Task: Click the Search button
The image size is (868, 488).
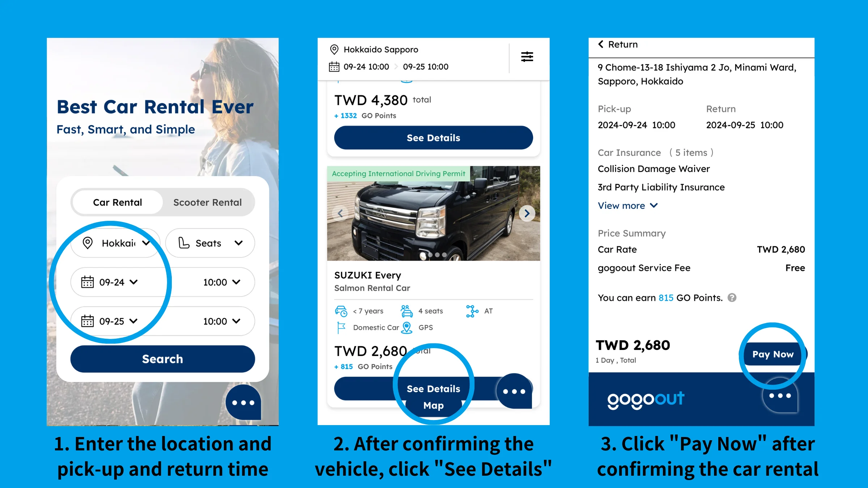Action: (163, 358)
